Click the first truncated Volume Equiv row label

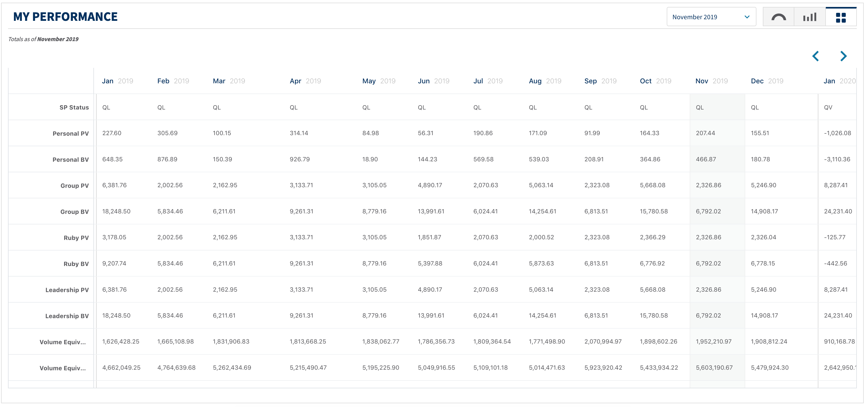click(63, 342)
